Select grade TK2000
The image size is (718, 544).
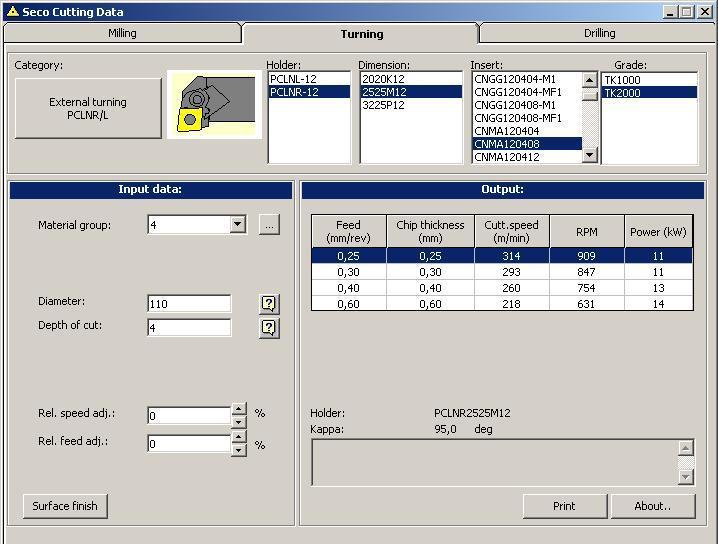coord(649,92)
